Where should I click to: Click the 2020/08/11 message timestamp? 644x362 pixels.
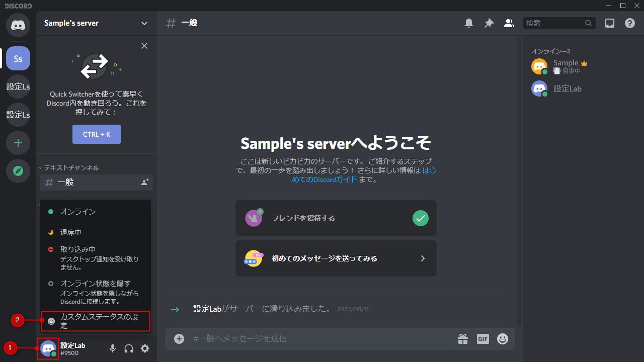tap(353, 309)
